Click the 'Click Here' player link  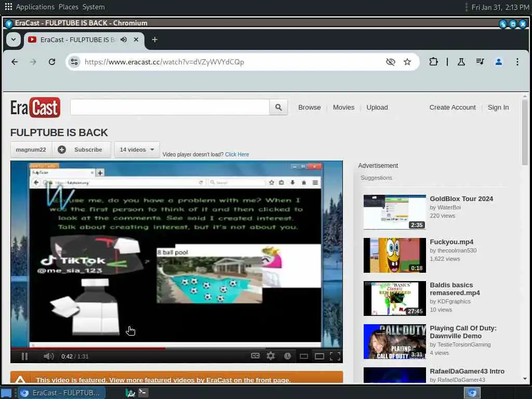pos(237,154)
